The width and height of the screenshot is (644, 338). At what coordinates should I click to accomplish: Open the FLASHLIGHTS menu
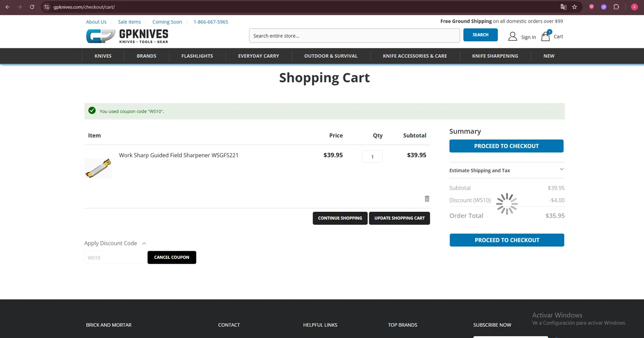point(197,56)
